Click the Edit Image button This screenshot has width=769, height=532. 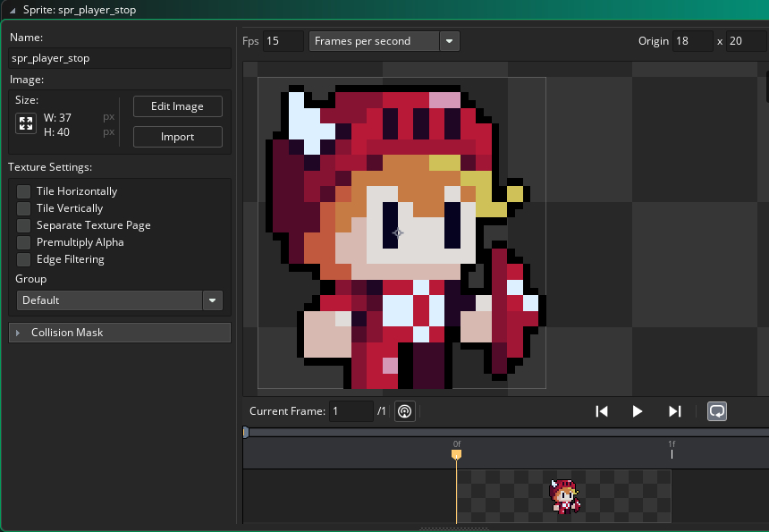[x=178, y=106]
